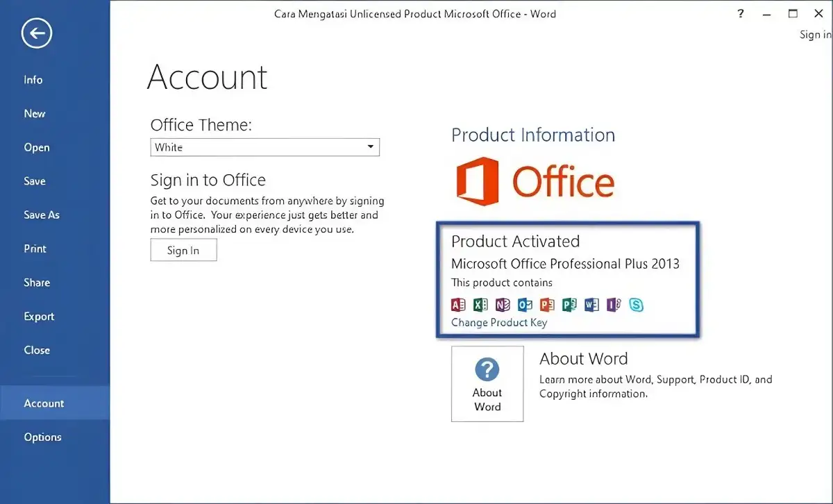Click the orange PowerPoint app icon

click(547, 305)
